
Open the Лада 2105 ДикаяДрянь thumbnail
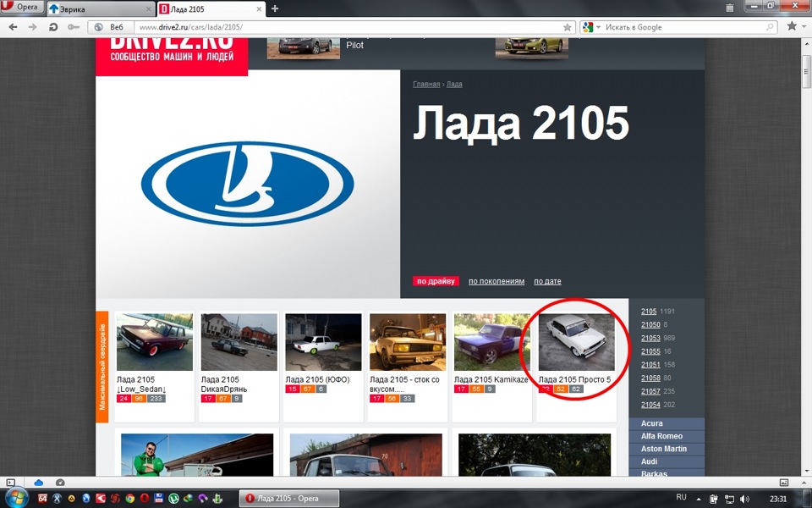pyautogui.click(x=239, y=342)
